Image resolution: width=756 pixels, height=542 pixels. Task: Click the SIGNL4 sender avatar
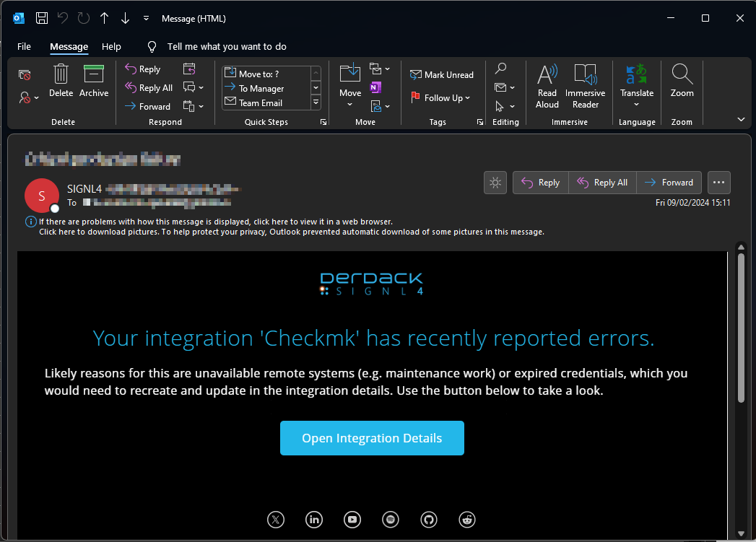(42, 196)
